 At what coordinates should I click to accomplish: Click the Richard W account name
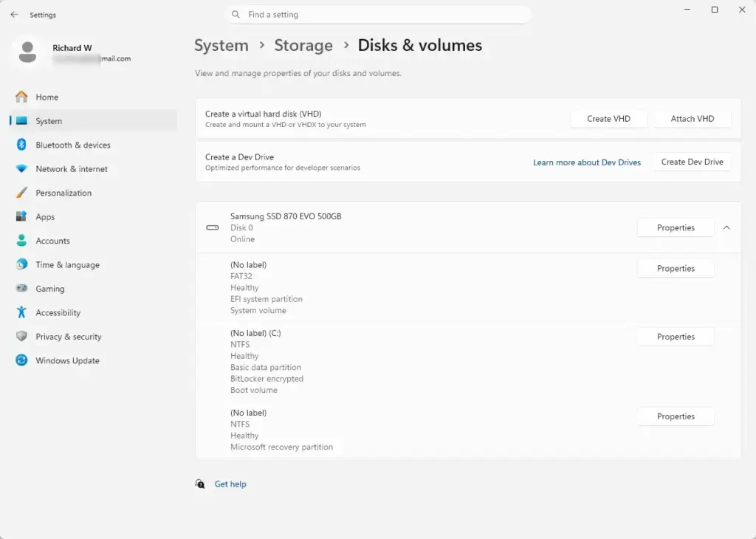[72, 48]
